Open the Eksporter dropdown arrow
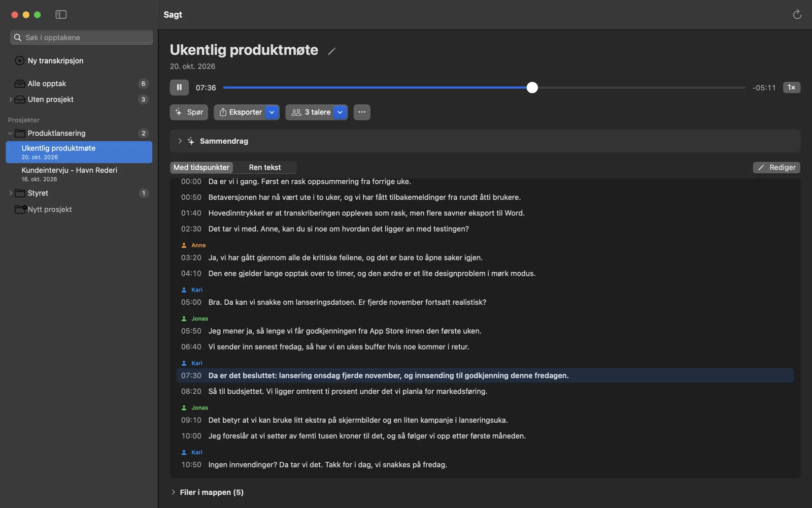 272,112
